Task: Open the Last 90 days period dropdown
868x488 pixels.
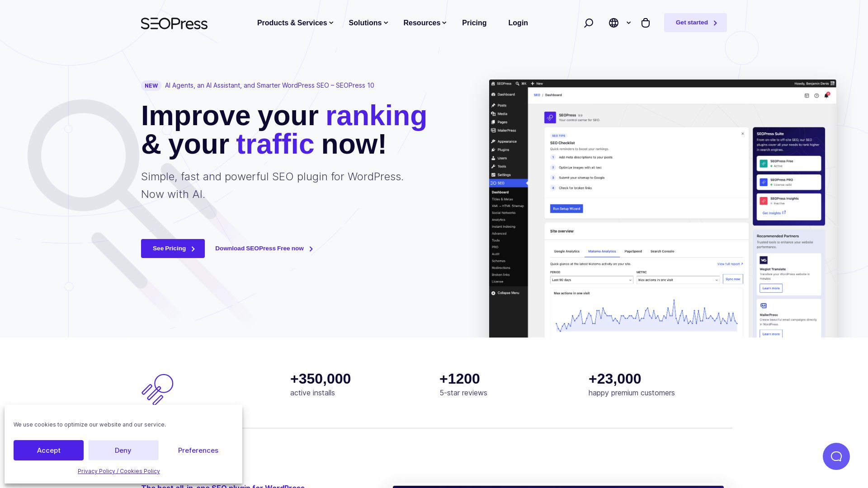Action: (591, 280)
